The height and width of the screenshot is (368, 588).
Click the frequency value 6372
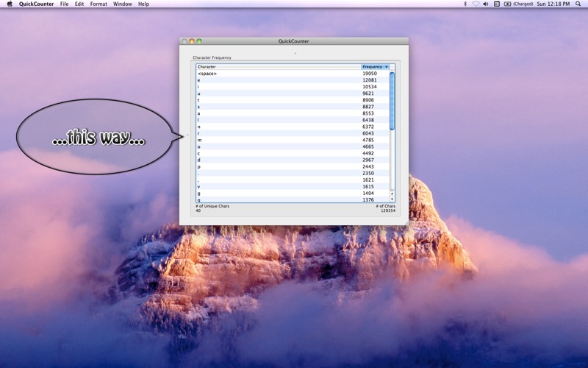368,127
